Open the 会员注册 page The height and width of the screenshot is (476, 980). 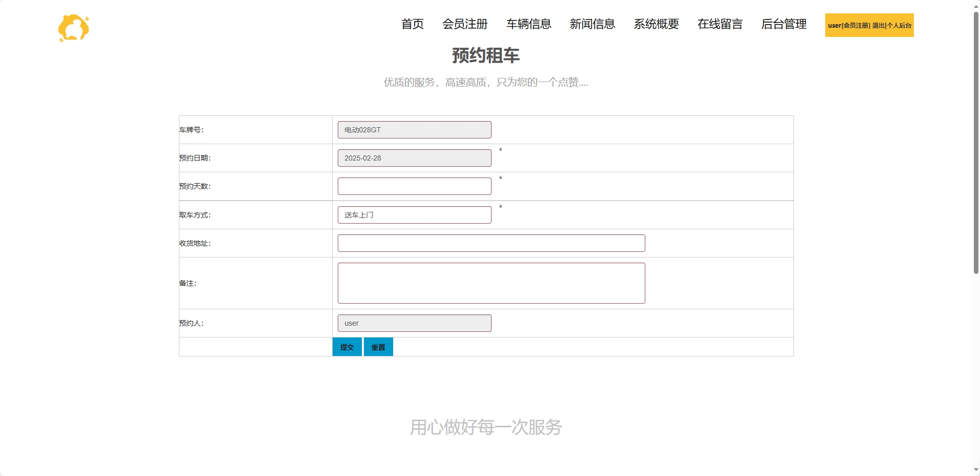tap(464, 24)
